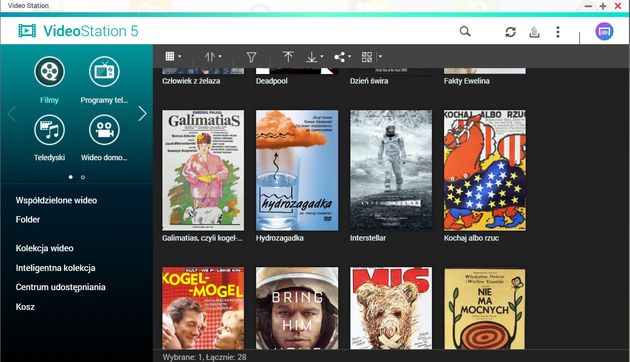Expand the view mode dropdown arrow

180,57
